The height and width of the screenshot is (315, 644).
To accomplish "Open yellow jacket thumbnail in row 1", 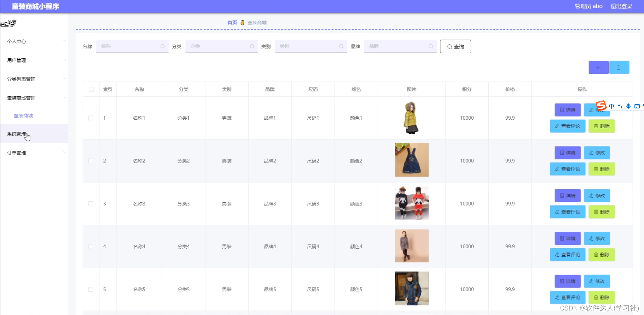I will (411, 118).
